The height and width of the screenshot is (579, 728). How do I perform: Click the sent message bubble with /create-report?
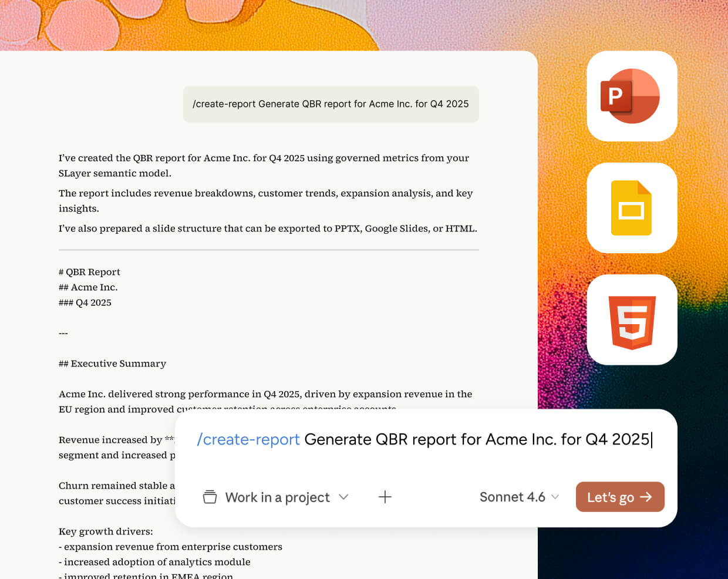(x=331, y=104)
